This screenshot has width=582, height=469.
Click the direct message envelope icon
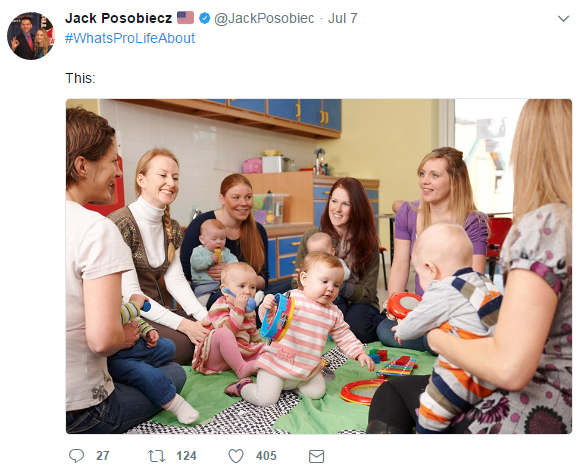click(316, 456)
